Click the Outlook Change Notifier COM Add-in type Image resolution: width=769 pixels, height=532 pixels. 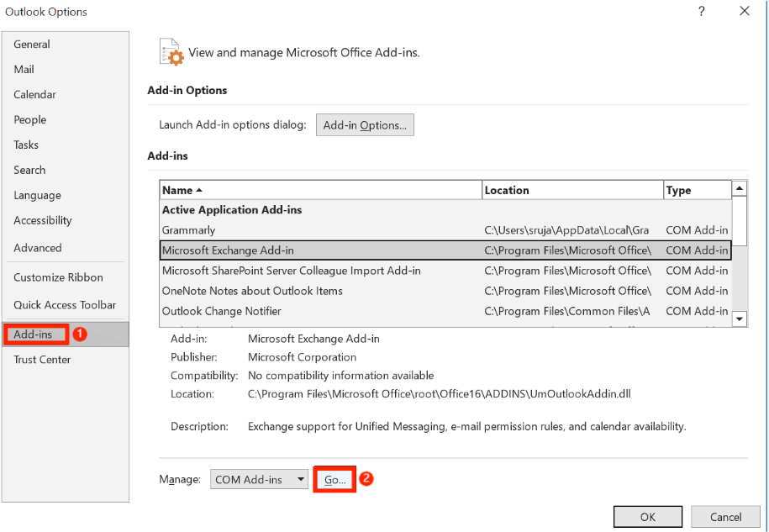coord(697,311)
